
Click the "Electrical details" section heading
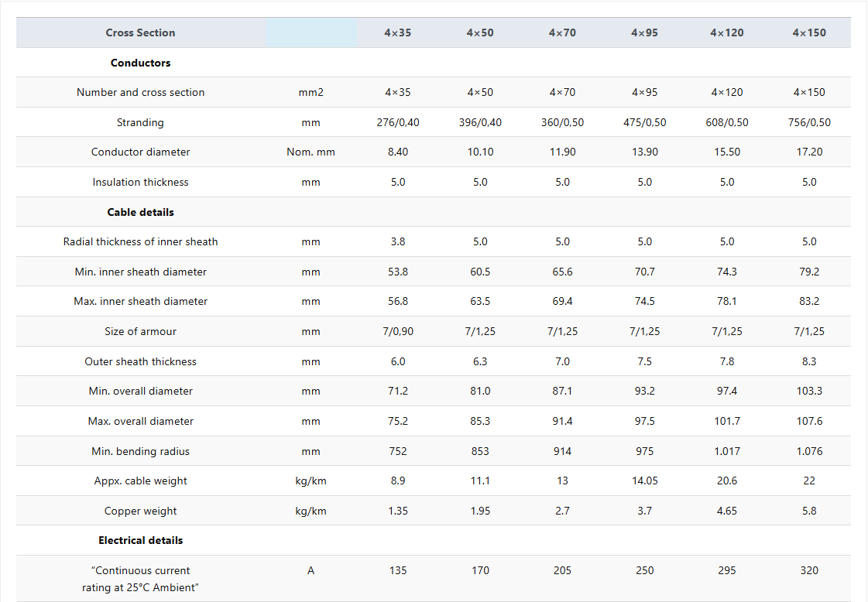140,540
